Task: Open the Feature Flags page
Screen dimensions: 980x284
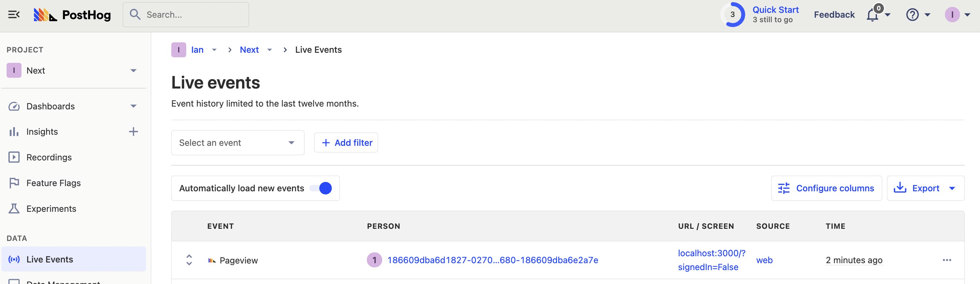Action: 53,183
